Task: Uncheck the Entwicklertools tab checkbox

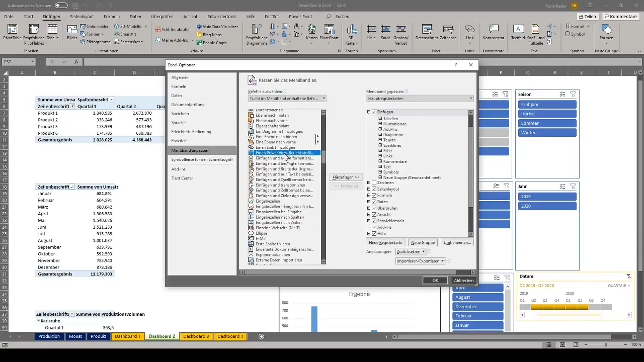Action: pos(374,221)
